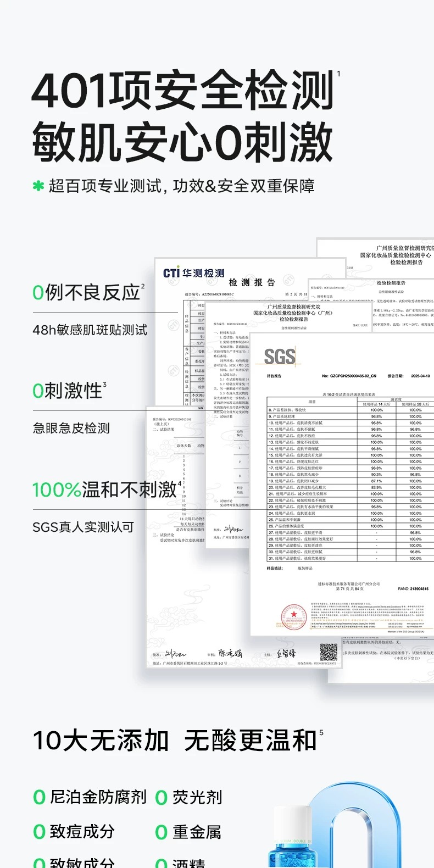Click the 87.1% value in row 19

[376, 481]
